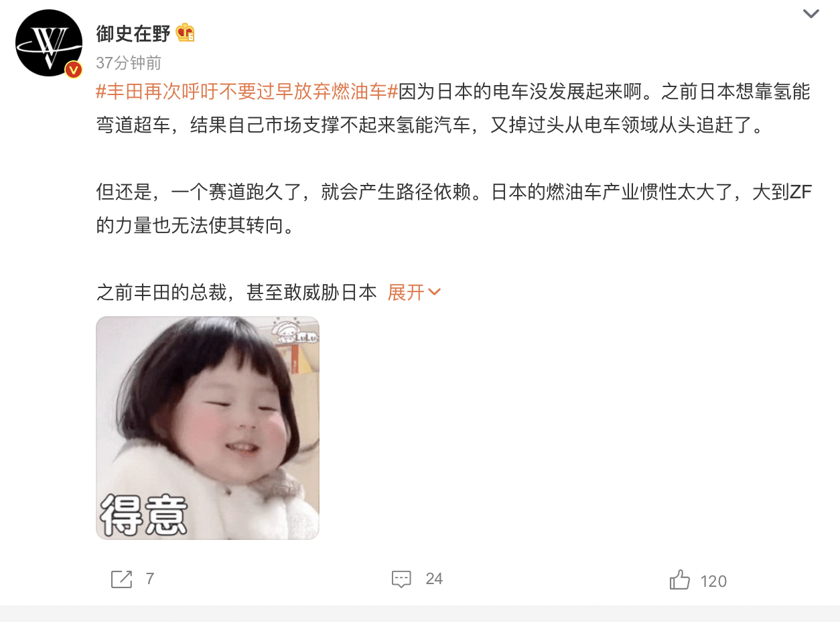Screen dimensions: 840x623
Task: Click the repost share icon
Action: point(121,579)
